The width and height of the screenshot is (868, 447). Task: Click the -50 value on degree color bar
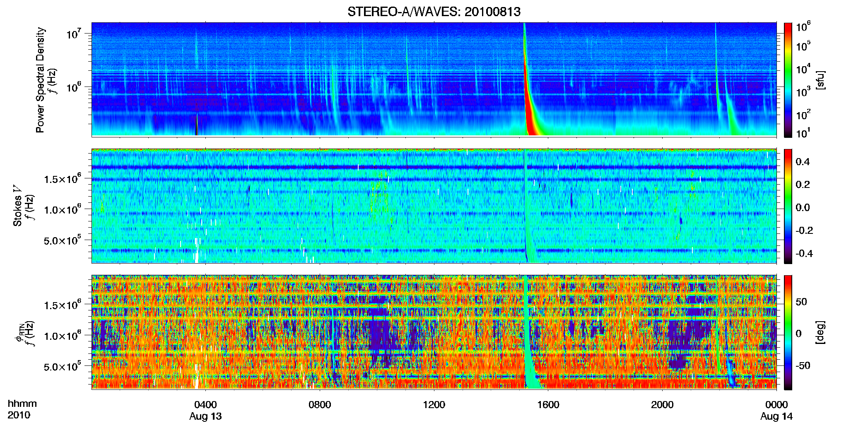803,366
